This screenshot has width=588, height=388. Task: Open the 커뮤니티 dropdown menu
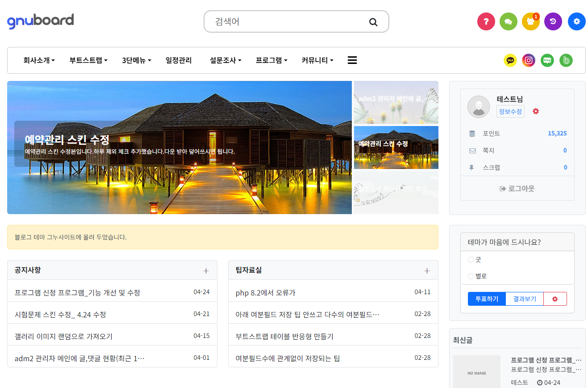click(x=317, y=60)
